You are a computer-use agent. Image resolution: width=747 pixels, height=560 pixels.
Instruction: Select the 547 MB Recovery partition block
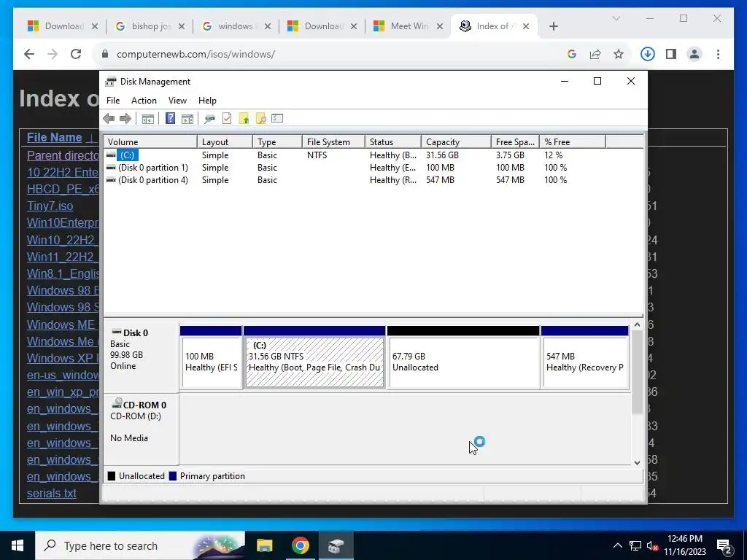click(584, 357)
